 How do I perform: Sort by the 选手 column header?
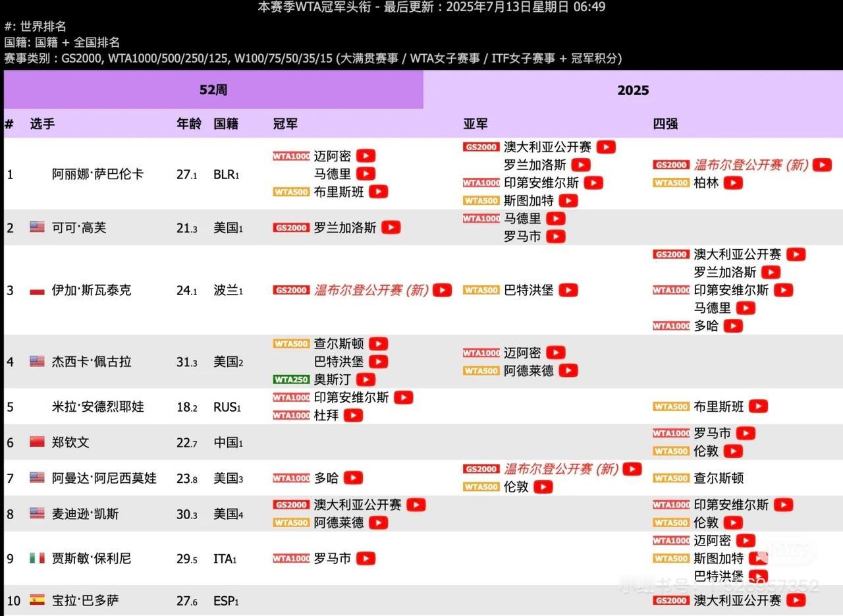coord(42,123)
